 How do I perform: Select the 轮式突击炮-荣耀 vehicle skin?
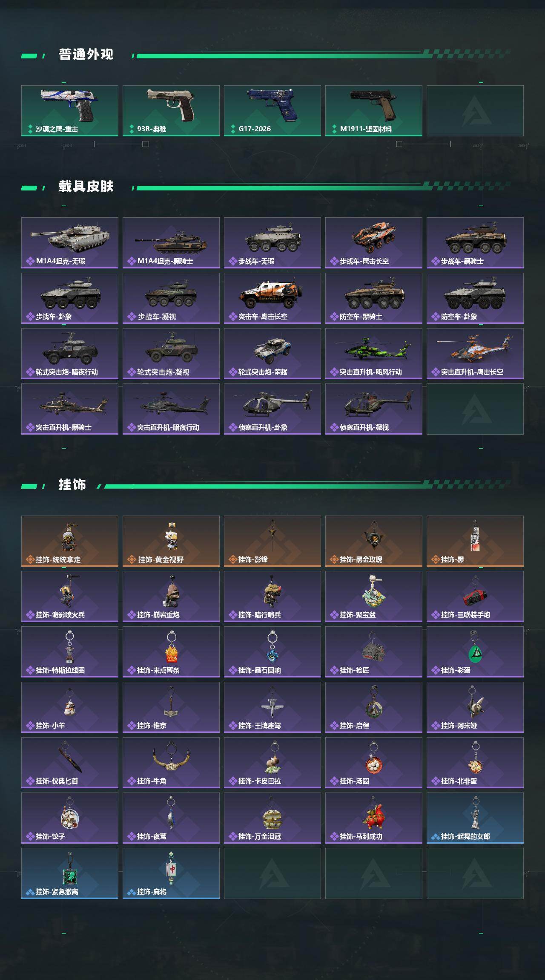[x=272, y=354]
